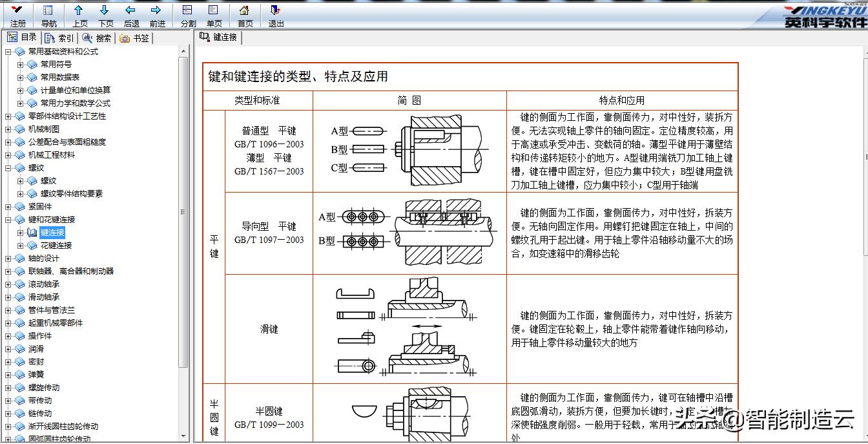The height and width of the screenshot is (444, 868).
Task: Click the 导向型 平键 table cell
Action: [269, 233]
